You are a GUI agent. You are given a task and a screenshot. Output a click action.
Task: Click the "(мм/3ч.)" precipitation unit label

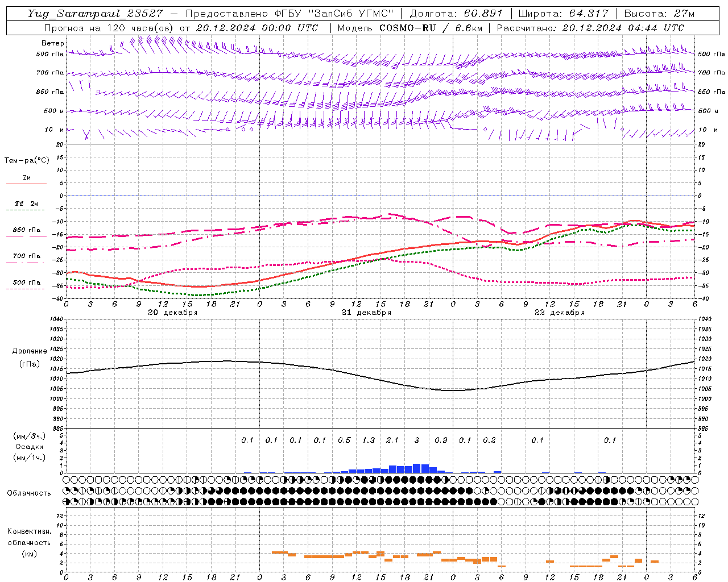(x=30, y=436)
